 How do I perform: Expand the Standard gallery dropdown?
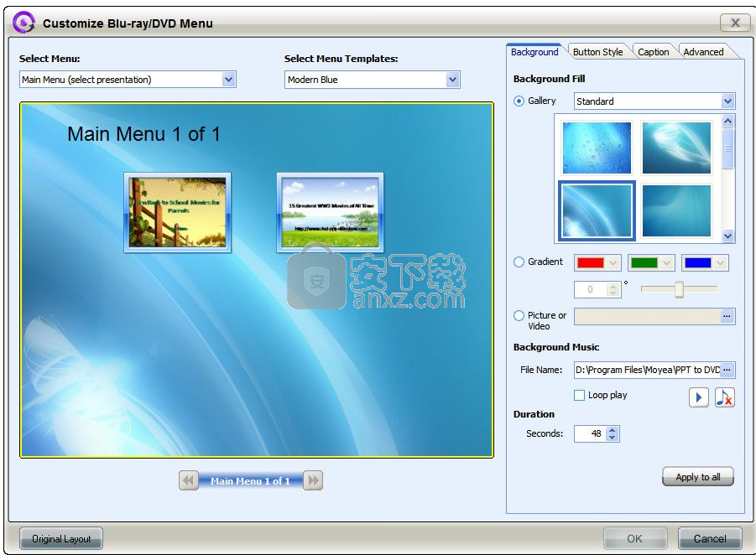(x=727, y=101)
